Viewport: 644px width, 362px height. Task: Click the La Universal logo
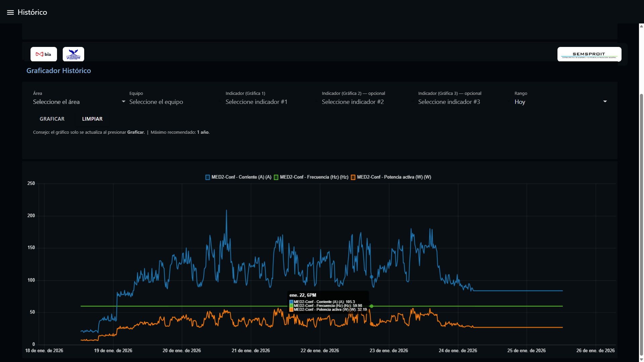pyautogui.click(x=73, y=54)
